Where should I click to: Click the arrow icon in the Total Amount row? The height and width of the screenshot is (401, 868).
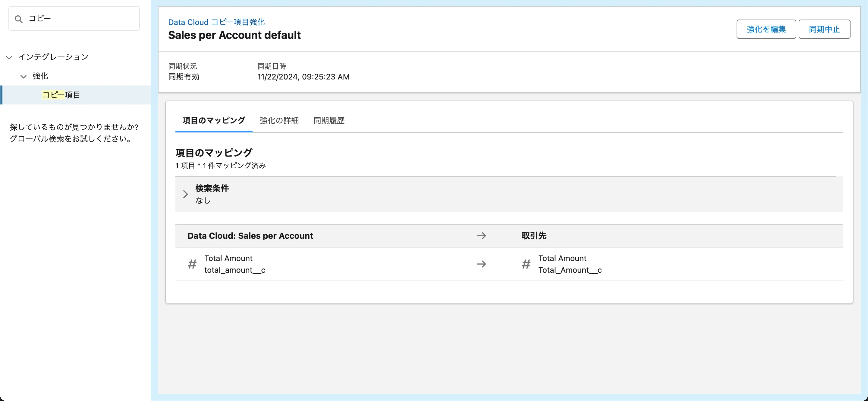click(x=482, y=264)
